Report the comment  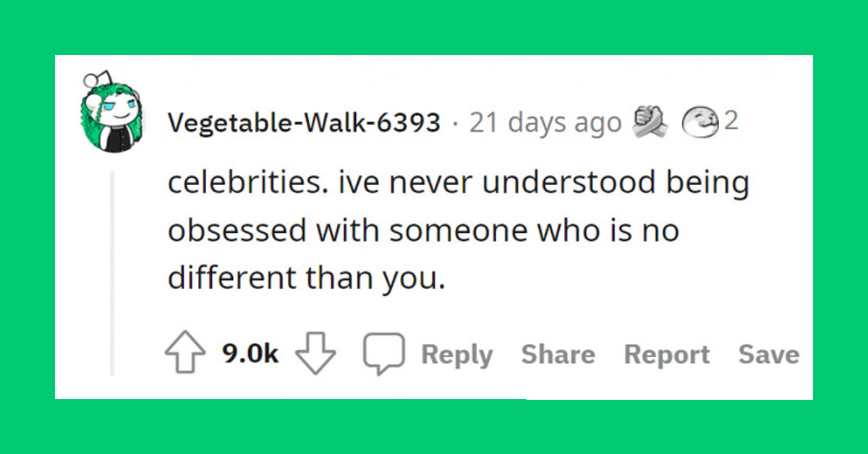click(x=666, y=354)
